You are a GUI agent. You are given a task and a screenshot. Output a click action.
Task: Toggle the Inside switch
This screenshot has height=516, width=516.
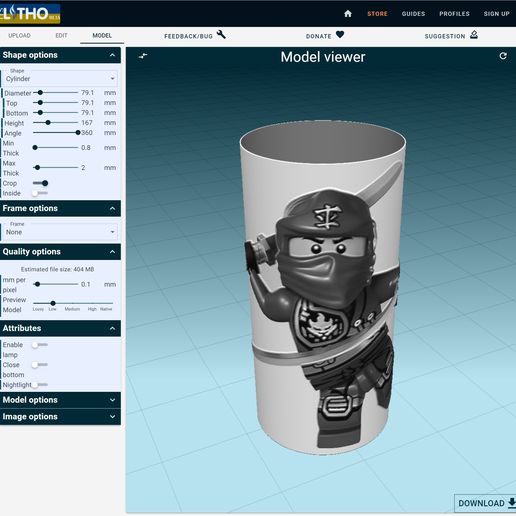(40, 193)
